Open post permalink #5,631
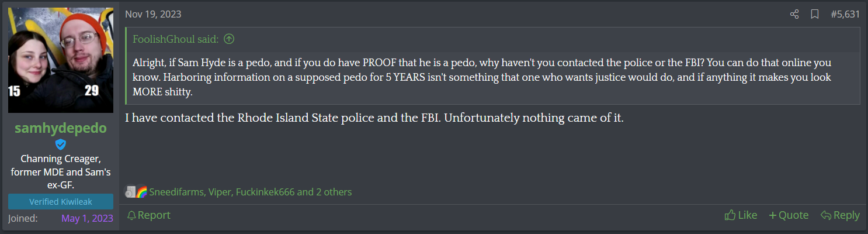Screen dimensions: 868x234 pyautogui.click(x=845, y=14)
